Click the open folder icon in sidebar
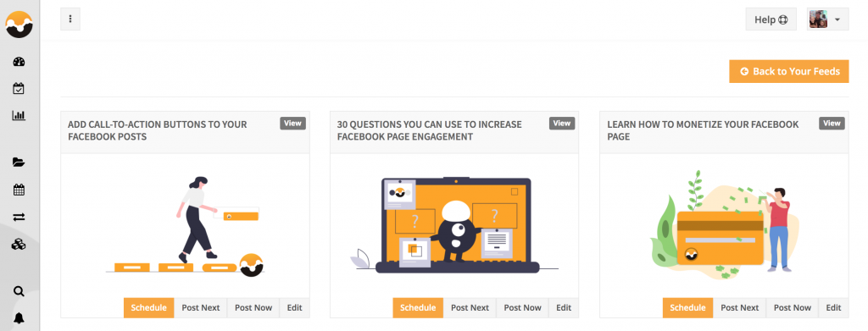 [19, 163]
